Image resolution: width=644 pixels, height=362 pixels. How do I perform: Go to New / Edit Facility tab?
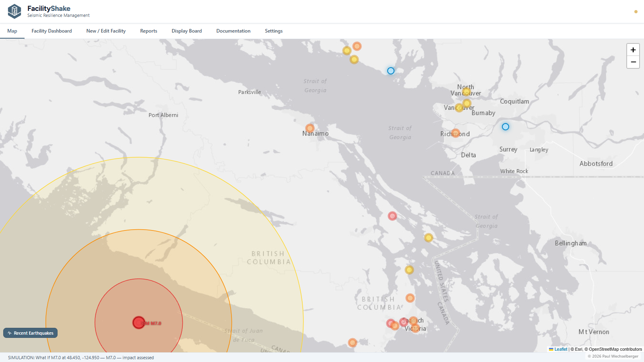pos(106,31)
